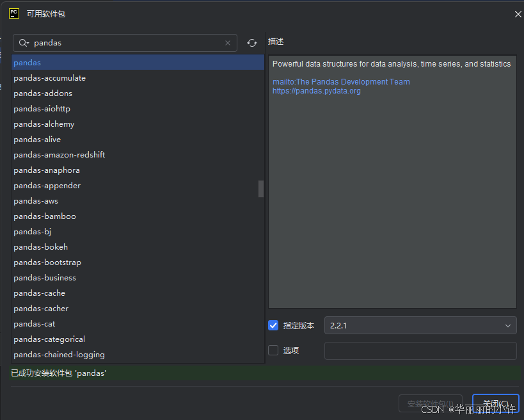Click the options text field
Viewport: 524px width, 420px height.
420,351
